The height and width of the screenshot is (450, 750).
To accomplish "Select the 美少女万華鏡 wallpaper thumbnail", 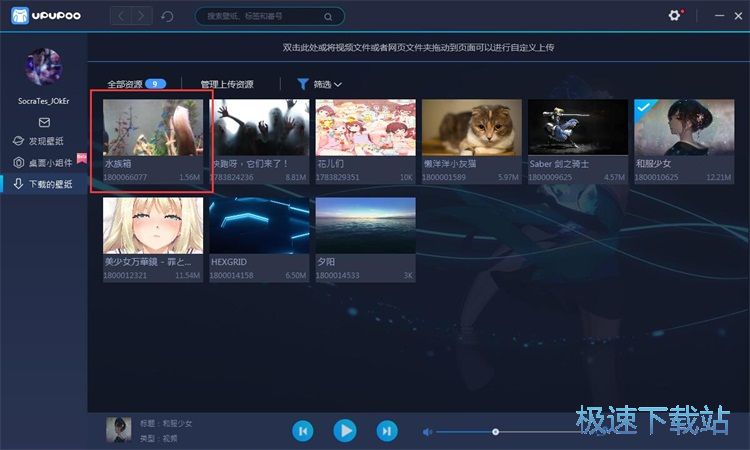I will 153,225.
